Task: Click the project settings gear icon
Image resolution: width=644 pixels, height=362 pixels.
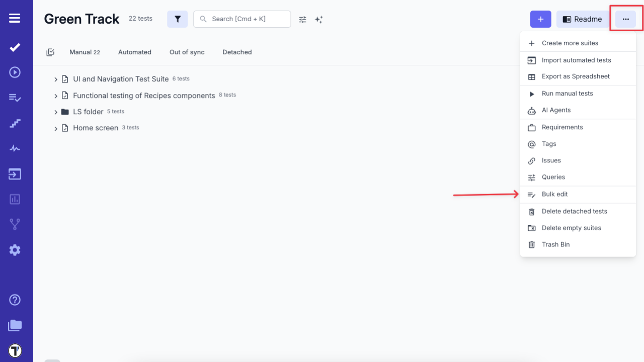Action: pos(15,250)
